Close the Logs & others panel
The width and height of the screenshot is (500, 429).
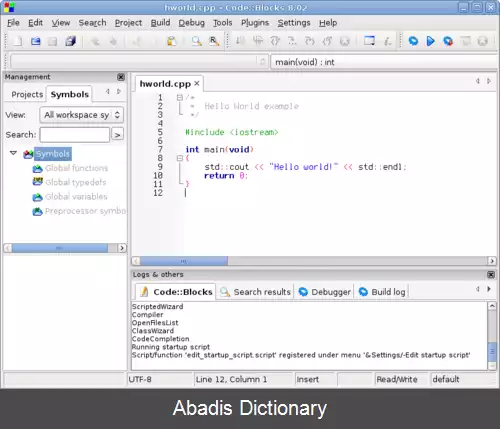pos(491,275)
